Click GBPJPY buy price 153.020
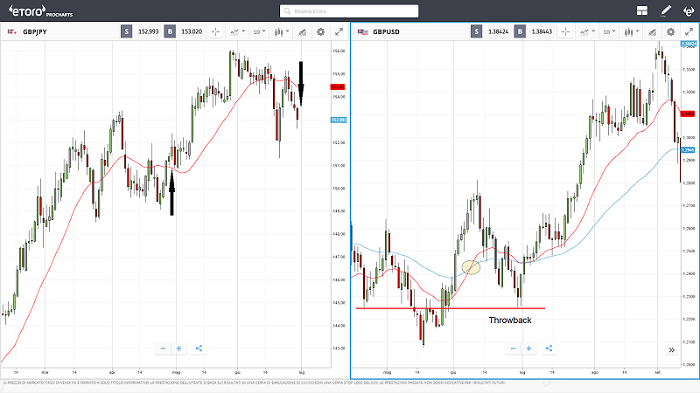The height and width of the screenshot is (393, 700). (192, 32)
